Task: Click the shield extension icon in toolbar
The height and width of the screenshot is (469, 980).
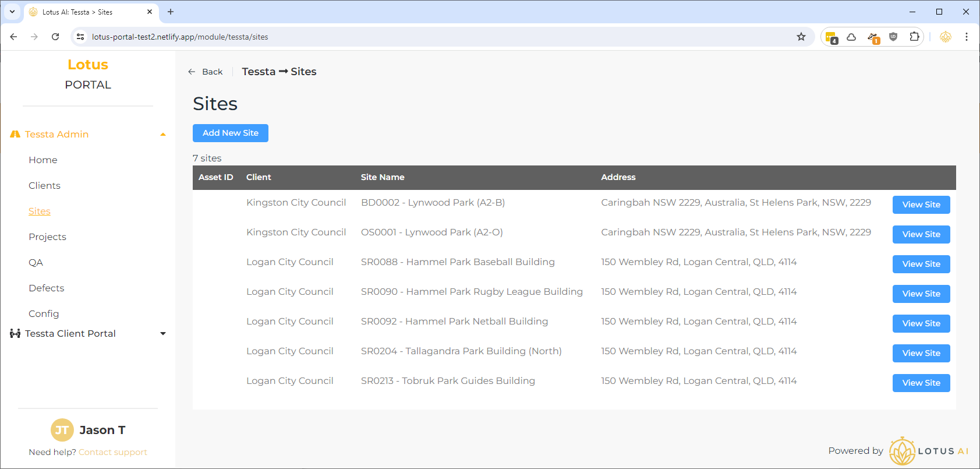Action: tap(893, 37)
